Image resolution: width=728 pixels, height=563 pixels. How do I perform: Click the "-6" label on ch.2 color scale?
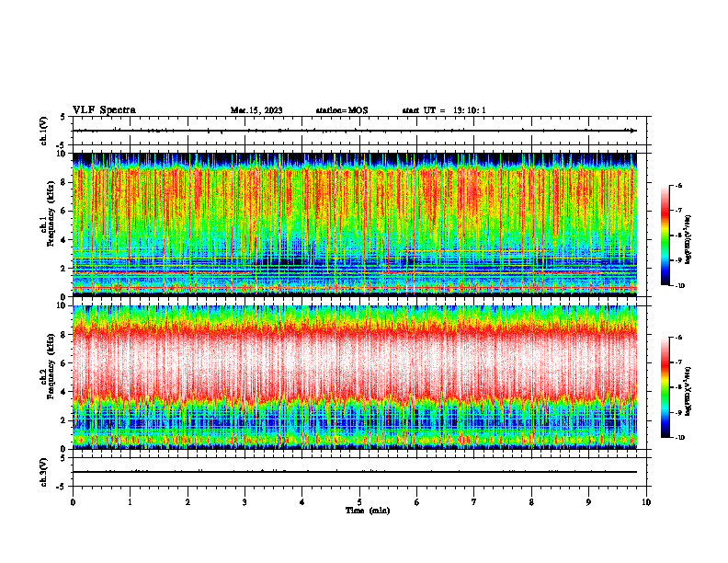coord(679,338)
